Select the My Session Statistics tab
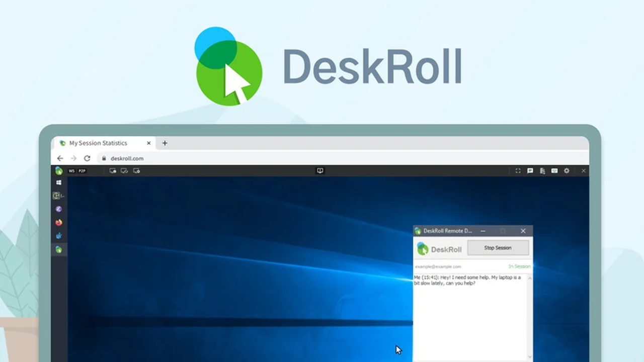 click(105, 143)
